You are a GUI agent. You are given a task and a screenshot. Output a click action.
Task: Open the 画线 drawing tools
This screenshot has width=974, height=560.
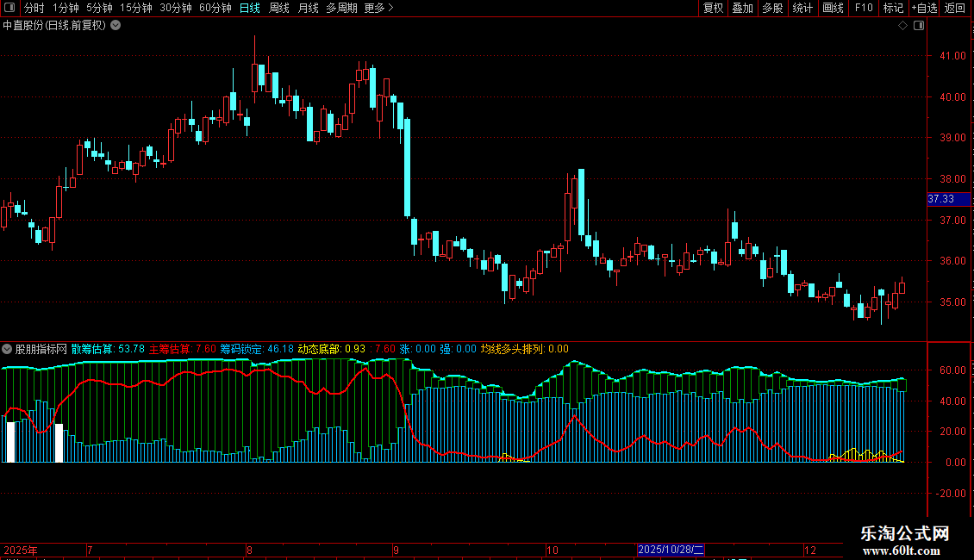[833, 8]
